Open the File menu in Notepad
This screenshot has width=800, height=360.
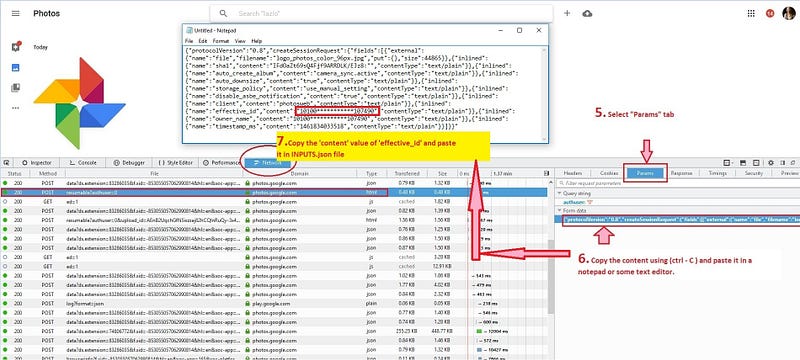(189, 41)
